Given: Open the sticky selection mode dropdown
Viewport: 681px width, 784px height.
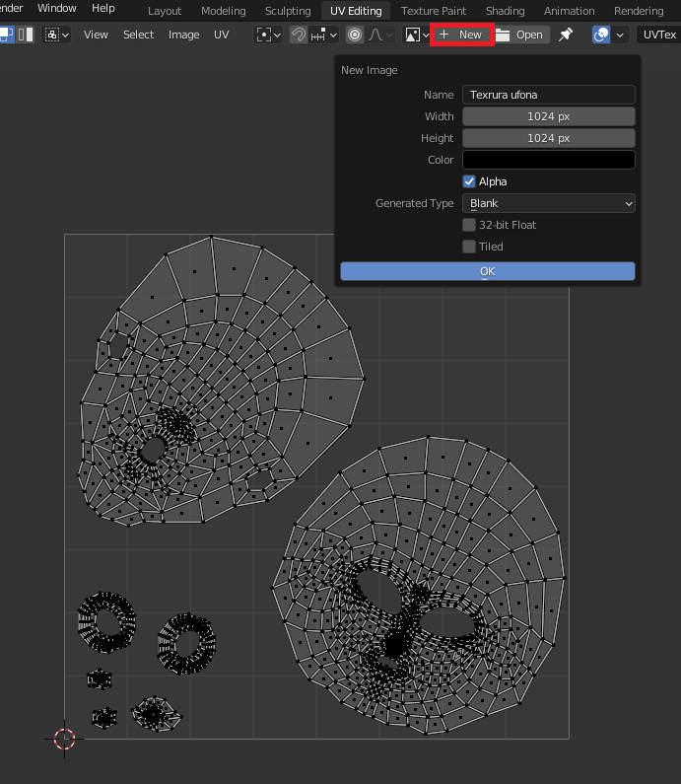Looking at the screenshot, I should pyautogui.click(x=57, y=35).
